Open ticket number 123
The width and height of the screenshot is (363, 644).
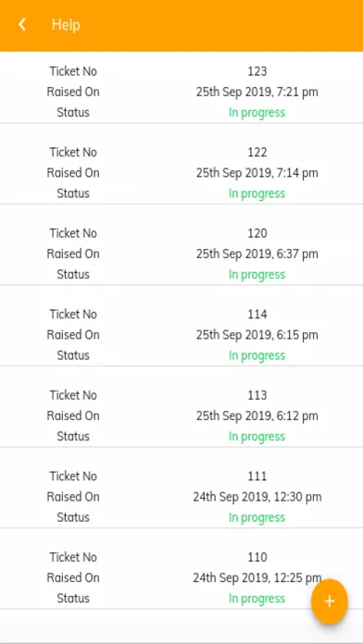(x=181, y=92)
